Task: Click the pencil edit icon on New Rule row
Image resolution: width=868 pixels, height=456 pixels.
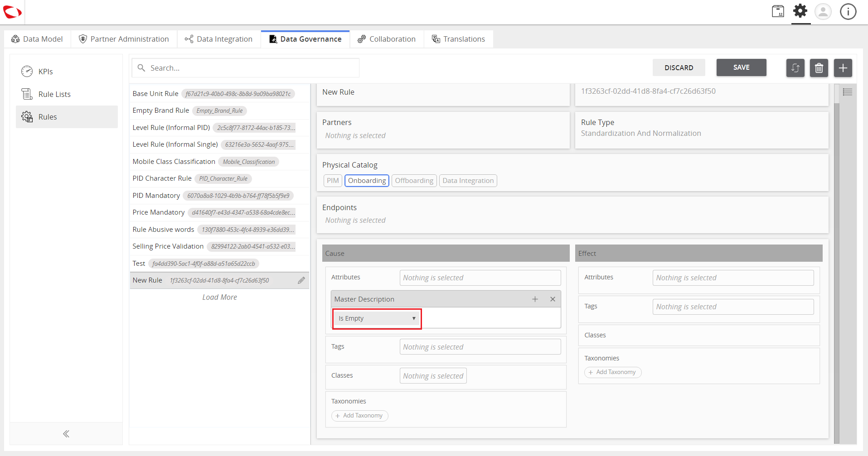Action: [x=301, y=280]
